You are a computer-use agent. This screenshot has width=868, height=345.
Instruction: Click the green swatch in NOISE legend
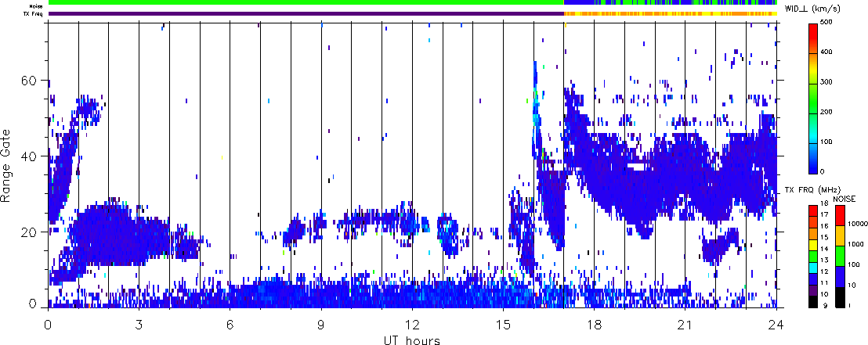pos(840,256)
